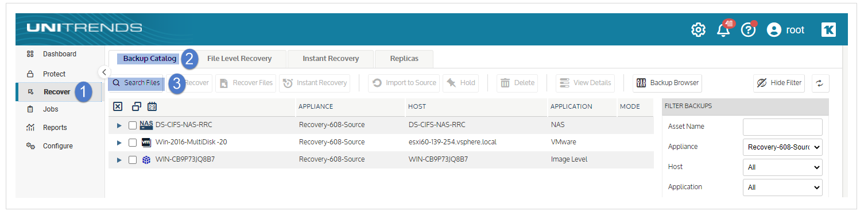Switch to the Backup Catalog tab
This screenshot has width=868, height=222.
[150, 59]
